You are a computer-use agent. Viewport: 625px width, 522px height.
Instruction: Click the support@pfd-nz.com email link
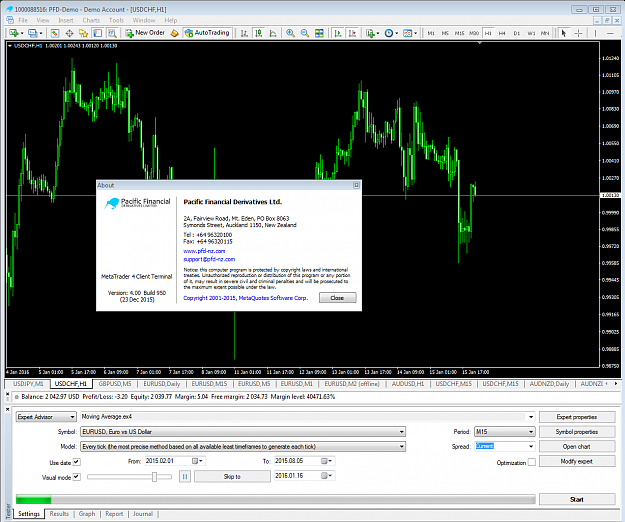209,259
